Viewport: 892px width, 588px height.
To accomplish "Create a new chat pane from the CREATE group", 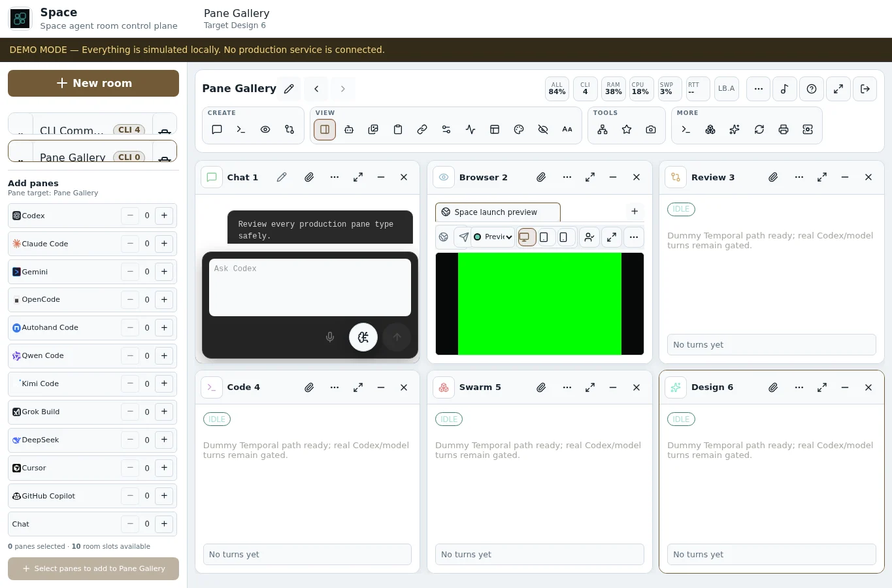I will pyautogui.click(x=217, y=129).
